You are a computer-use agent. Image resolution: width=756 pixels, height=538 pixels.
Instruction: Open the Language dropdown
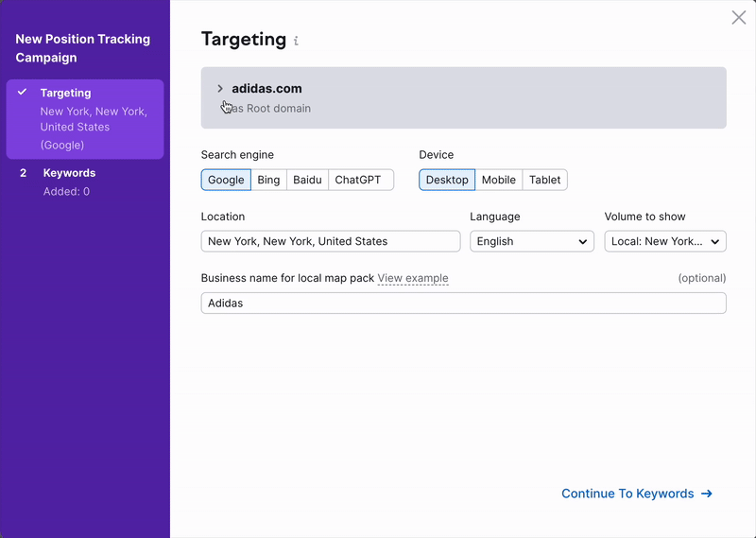pyautogui.click(x=532, y=241)
